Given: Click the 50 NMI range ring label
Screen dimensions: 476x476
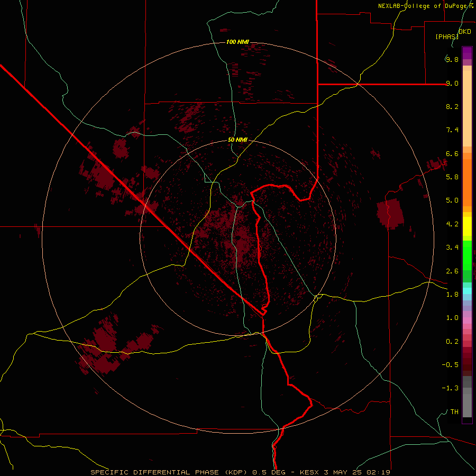Looking at the screenshot, I should point(237,140).
